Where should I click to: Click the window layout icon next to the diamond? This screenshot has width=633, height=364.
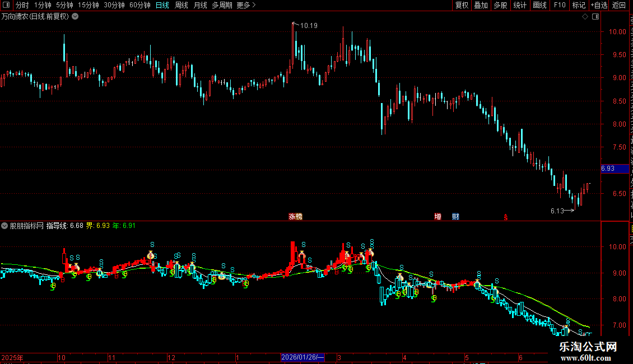595,17
